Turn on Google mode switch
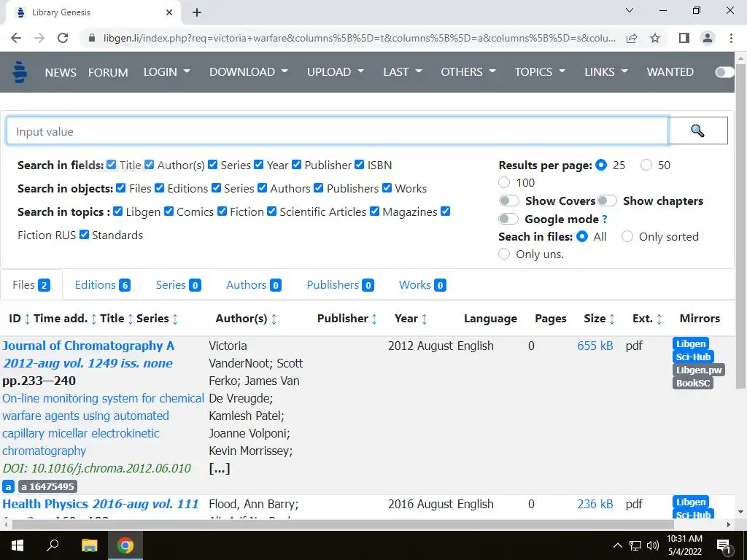747x560 pixels. 508,219
